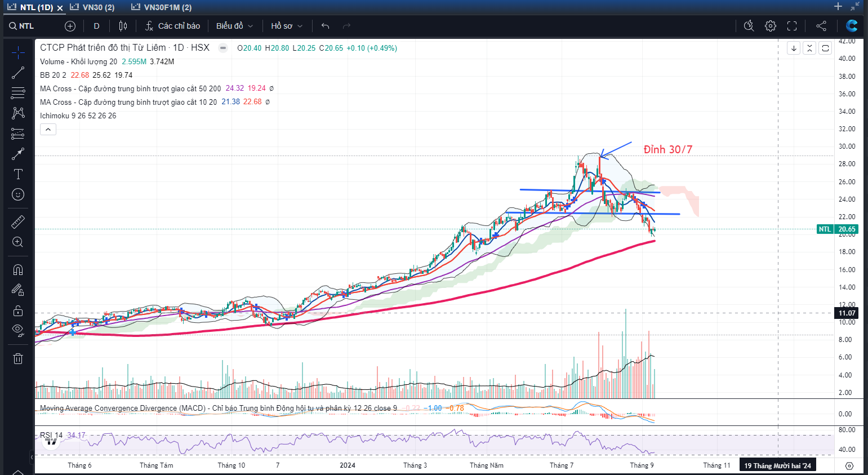Viewport: 868px width, 475px height.
Task: Click the symbol status dash indicator
Action: tap(223, 48)
